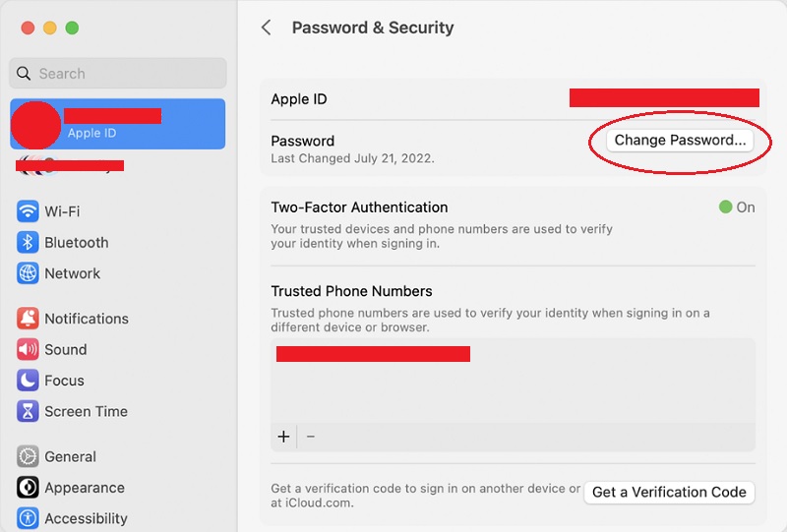Select the General gear icon
787x532 pixels.
tap(28, 456)
